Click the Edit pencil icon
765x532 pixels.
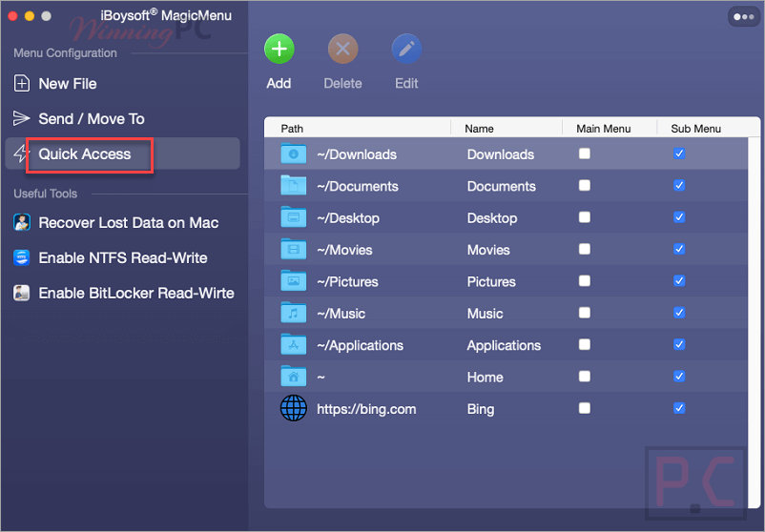tap(406, 49)
